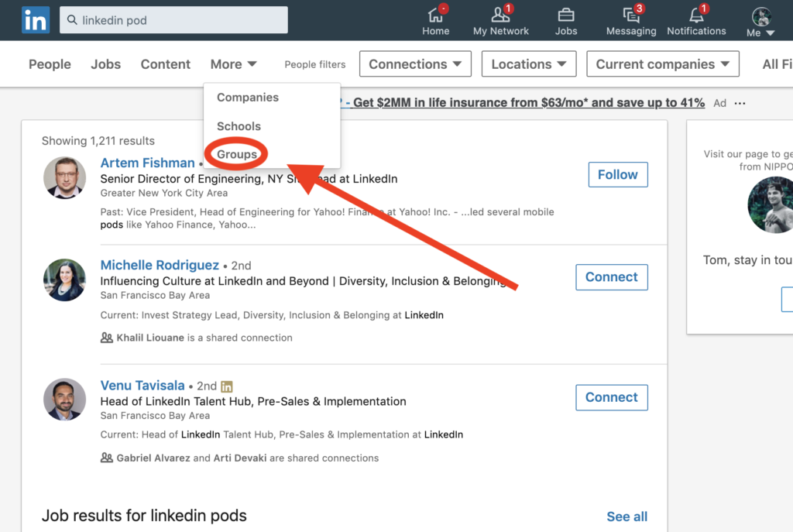This screenshot has width=793, height=532.
Task: Expand the Connections filter
Action: point(415,63)
